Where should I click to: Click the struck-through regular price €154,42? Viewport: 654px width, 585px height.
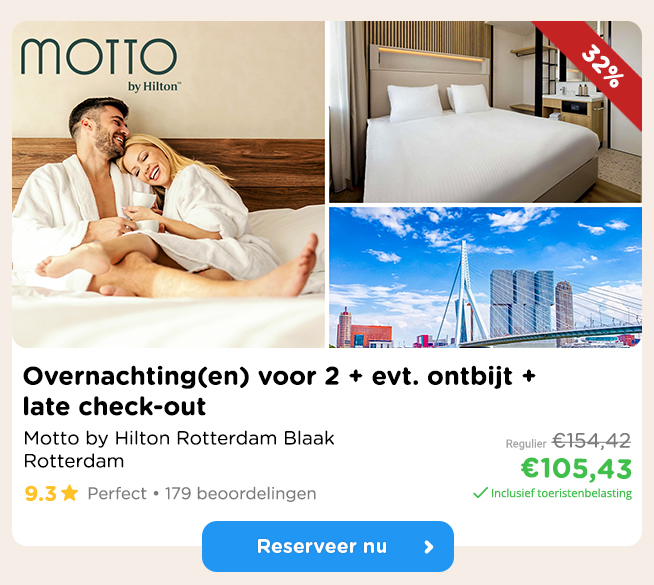pyautogui.click(x=591, y=441)
